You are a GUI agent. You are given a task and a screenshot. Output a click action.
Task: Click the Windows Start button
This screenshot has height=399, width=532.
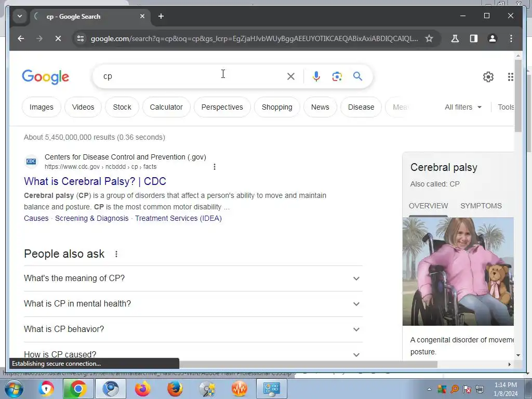tap(14, 389)
